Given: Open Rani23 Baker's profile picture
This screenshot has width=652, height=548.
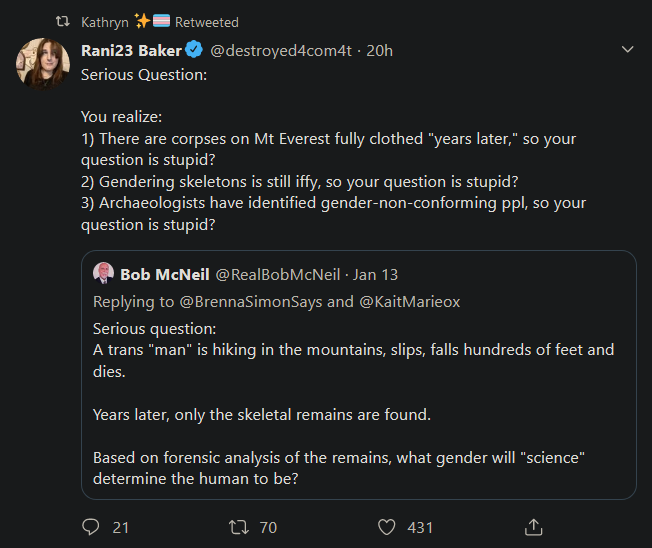Looking at the screenshot, I should click(43, 64).
